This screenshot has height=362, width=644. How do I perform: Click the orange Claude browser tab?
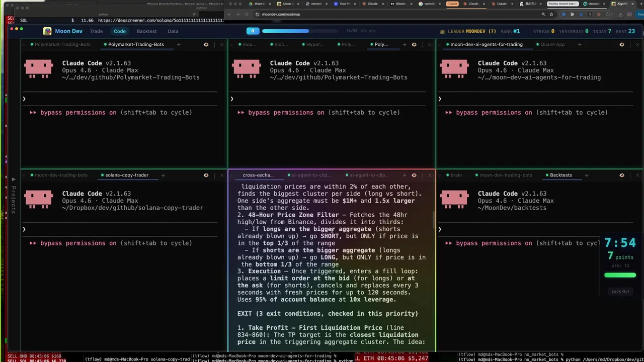click(452, 4)
